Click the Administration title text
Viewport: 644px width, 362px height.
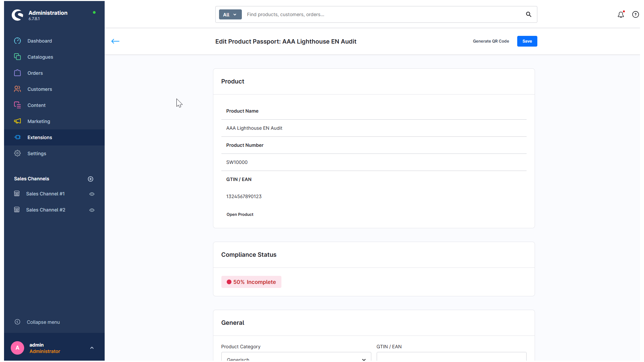[x=48, y=13]
